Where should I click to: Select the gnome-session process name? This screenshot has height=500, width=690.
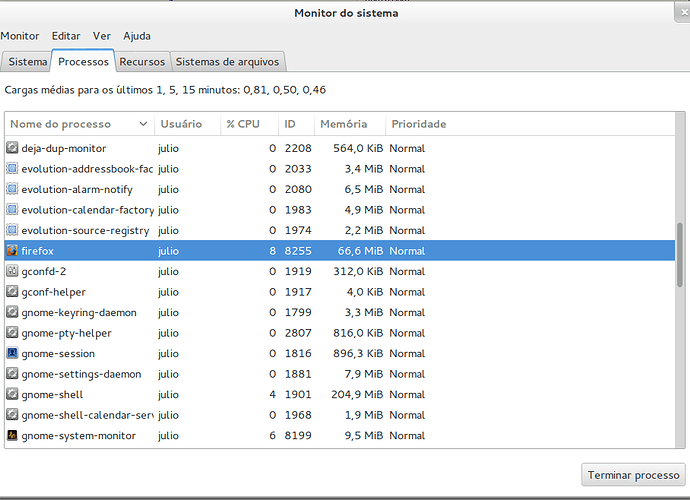click(58, 353)
